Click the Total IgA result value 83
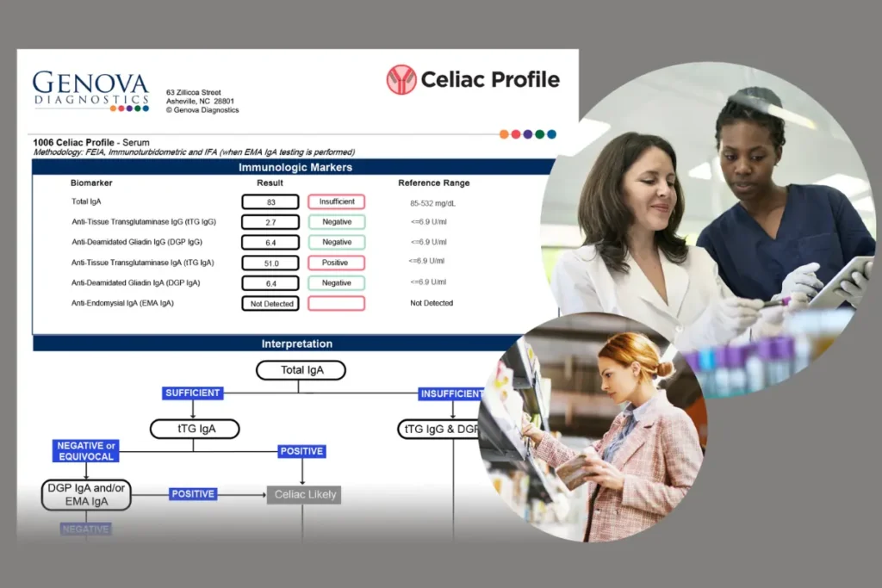This screenshot has height=588, width=882. (x=270, y=201)
